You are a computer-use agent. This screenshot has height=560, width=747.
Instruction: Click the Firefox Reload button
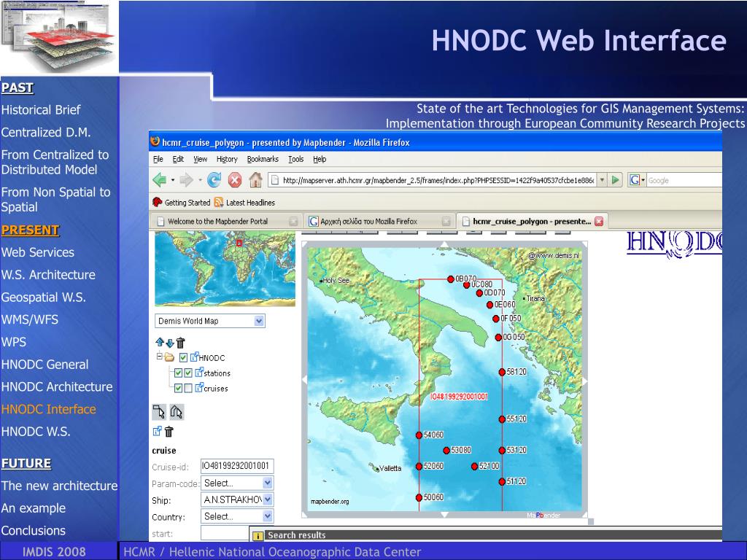point(214,179)
